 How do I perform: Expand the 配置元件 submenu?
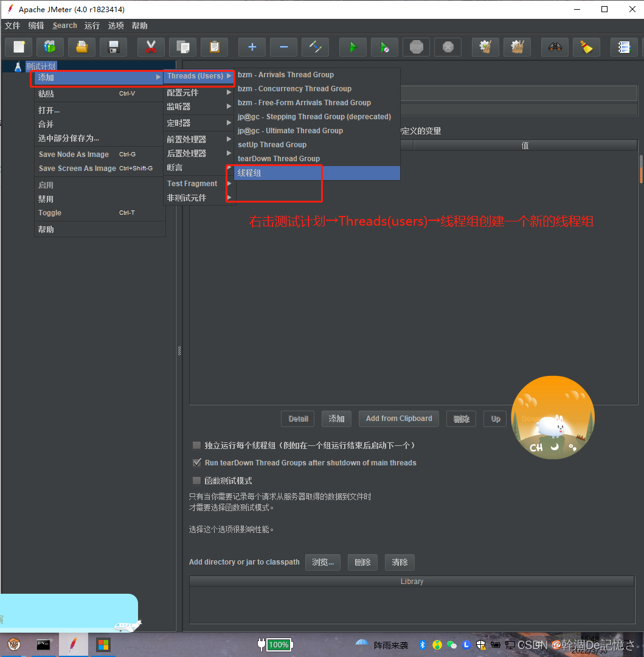(x=199, y=92)
